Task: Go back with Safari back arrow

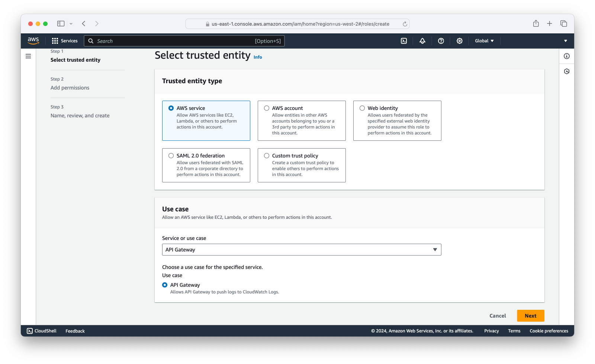Action: pyautogui.click(x=84, y=23)
